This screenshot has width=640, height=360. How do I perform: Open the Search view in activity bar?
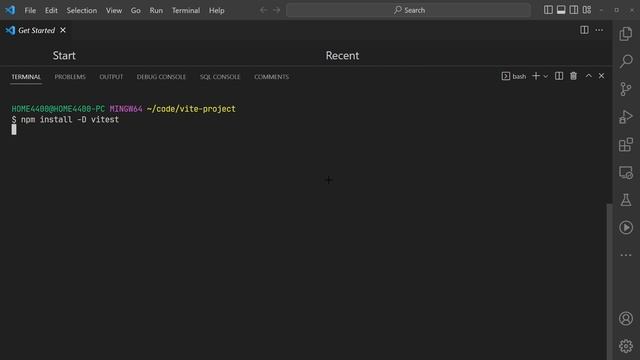pos(626,61)
